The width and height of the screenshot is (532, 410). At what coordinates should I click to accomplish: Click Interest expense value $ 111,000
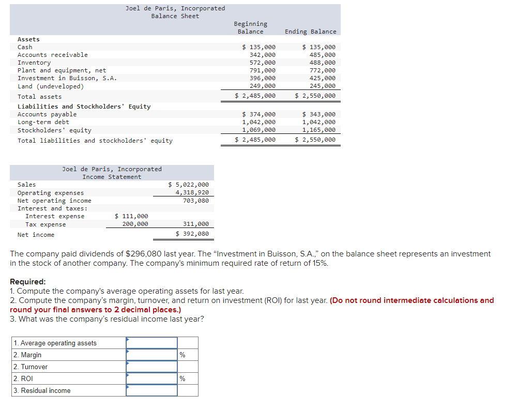point(131,216)
